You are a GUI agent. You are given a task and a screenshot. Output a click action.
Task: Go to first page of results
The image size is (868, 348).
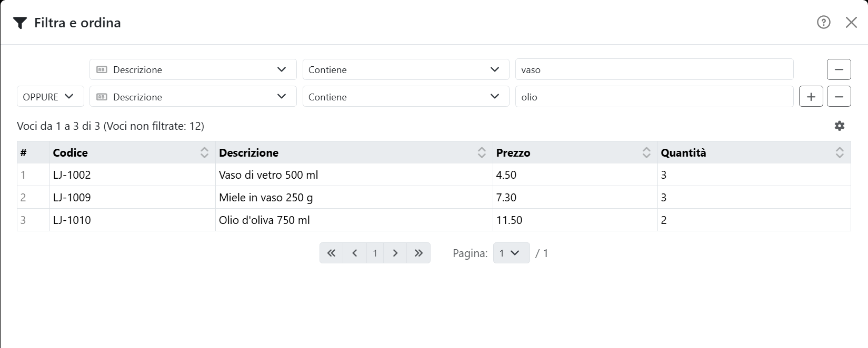coord(331,253)
